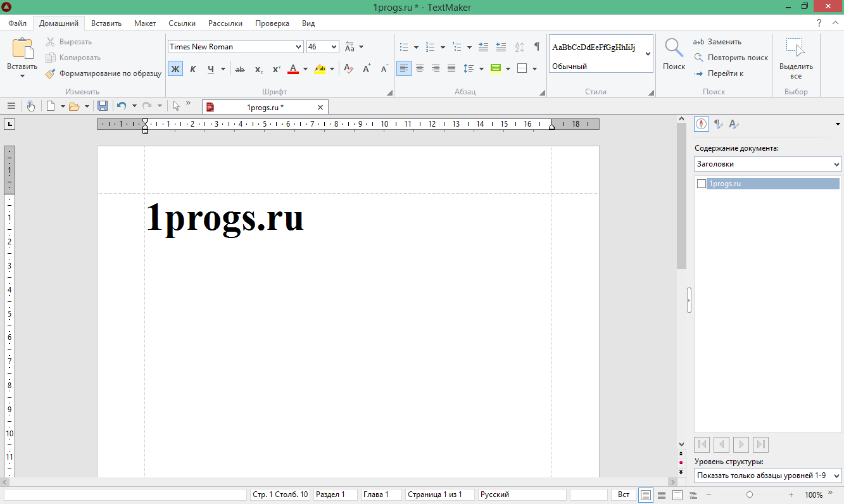
Task: Decrease font size with A- icon
Action: pyautogui.click(x=384, y=68)
